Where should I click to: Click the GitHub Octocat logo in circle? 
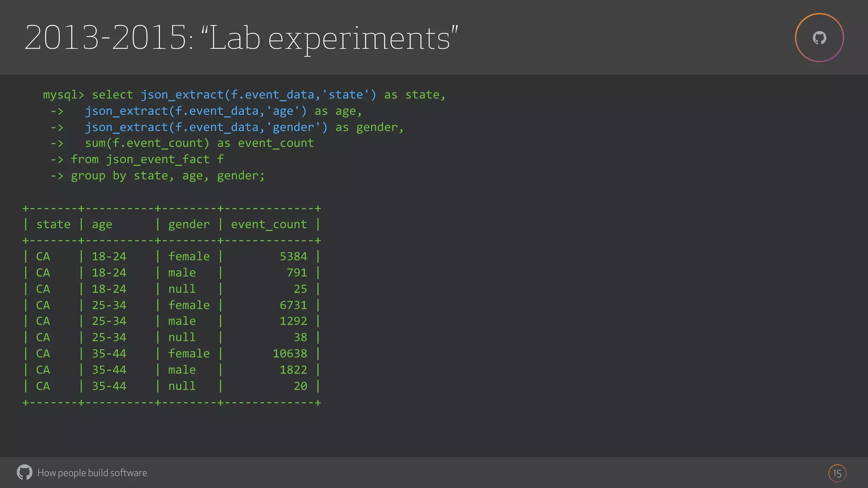tap(819, 38)
